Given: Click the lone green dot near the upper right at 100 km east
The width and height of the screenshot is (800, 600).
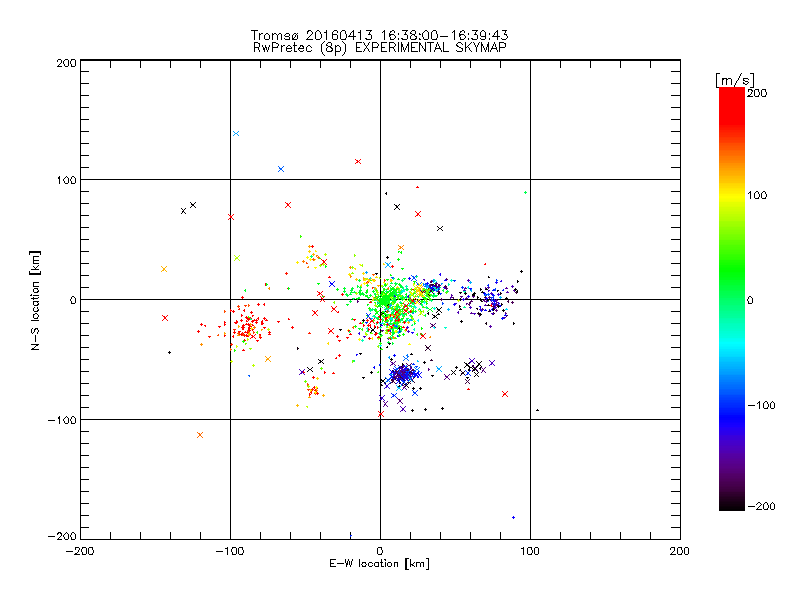Looking at the screenshot, I should (526, 193).
